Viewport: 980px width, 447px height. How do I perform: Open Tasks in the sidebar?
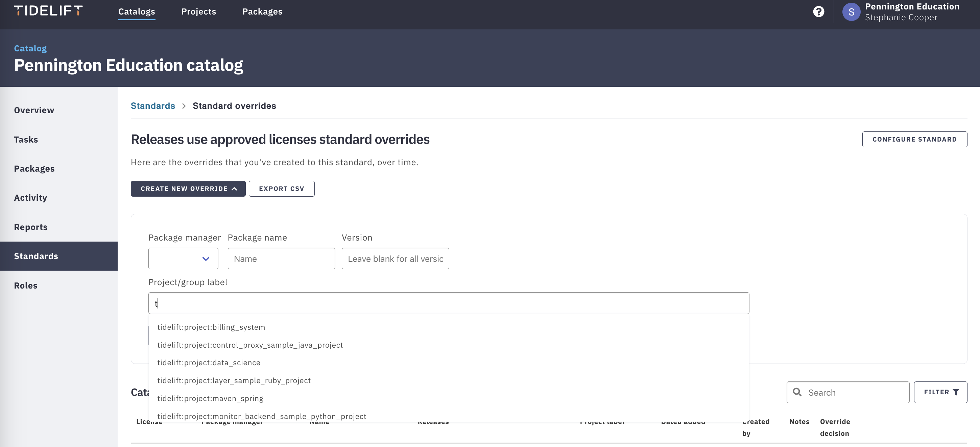(x=58, y=140)
